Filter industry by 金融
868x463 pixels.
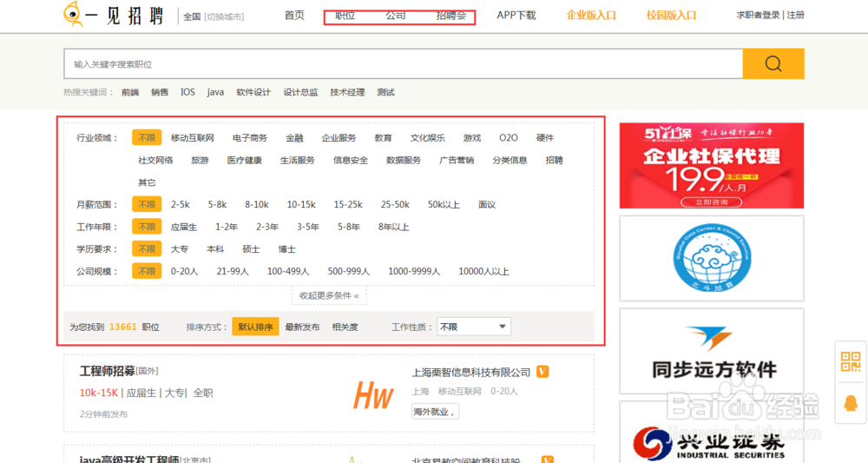(x=294, y=137)
